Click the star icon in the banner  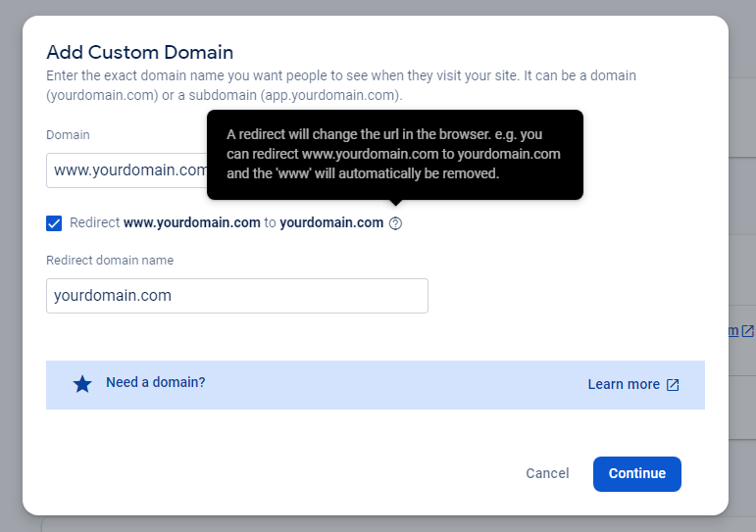coord(82,384)
